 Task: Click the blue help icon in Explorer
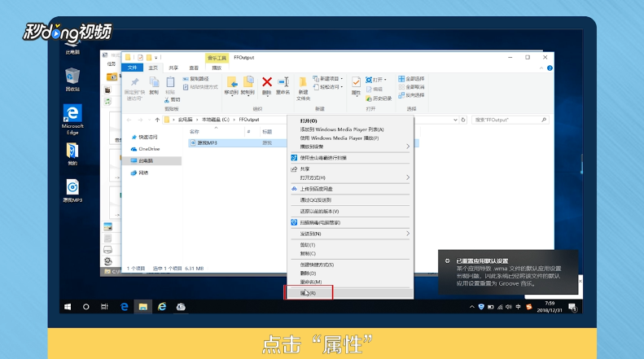click(550, 68)
